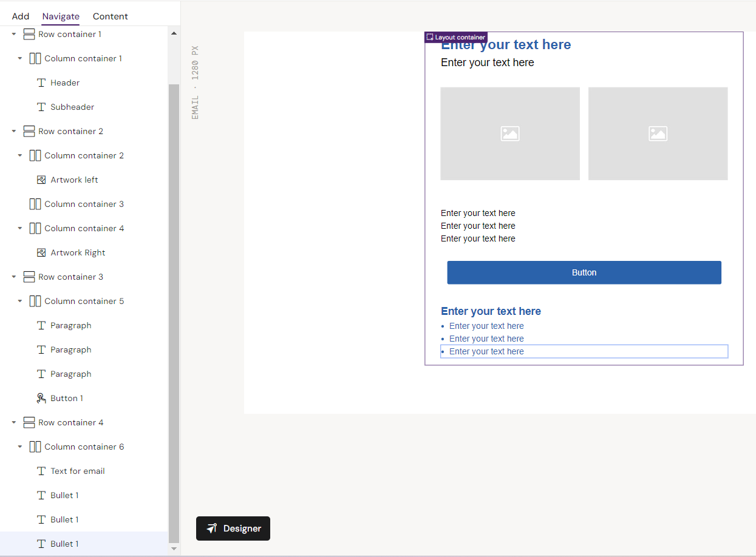Select the Layout container label tag
756x557 pixels.
(455, 38)
